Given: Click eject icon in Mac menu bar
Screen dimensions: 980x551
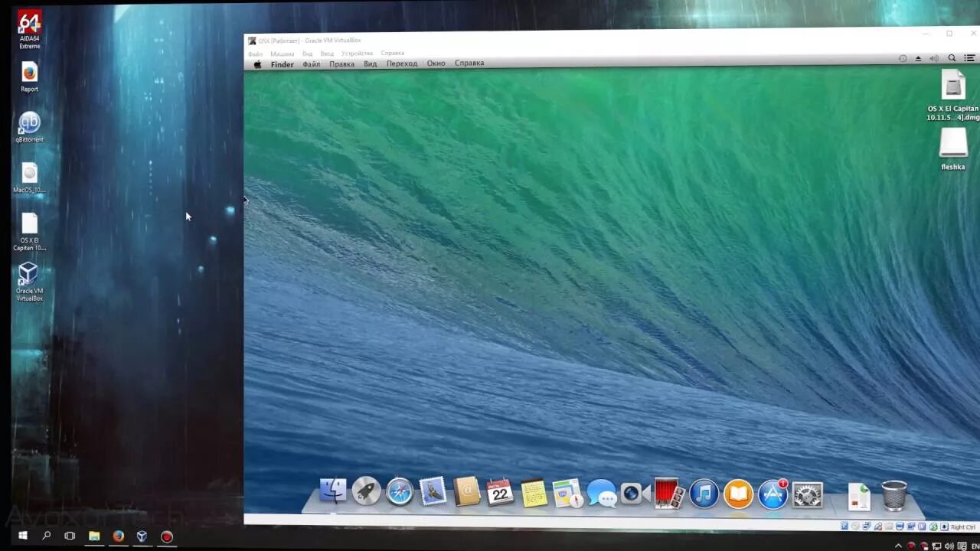Looking at the screenshot, I should (918, 58).
